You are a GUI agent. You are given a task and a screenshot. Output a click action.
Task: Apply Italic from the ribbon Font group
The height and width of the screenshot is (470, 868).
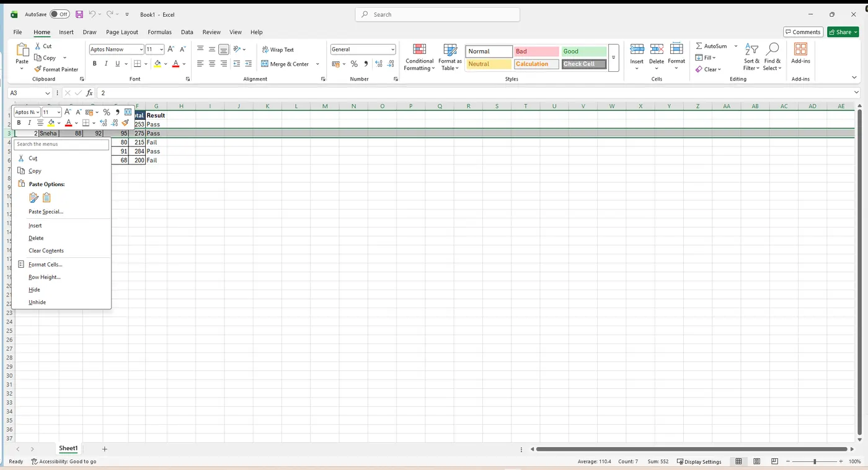[x=106, y=64]
